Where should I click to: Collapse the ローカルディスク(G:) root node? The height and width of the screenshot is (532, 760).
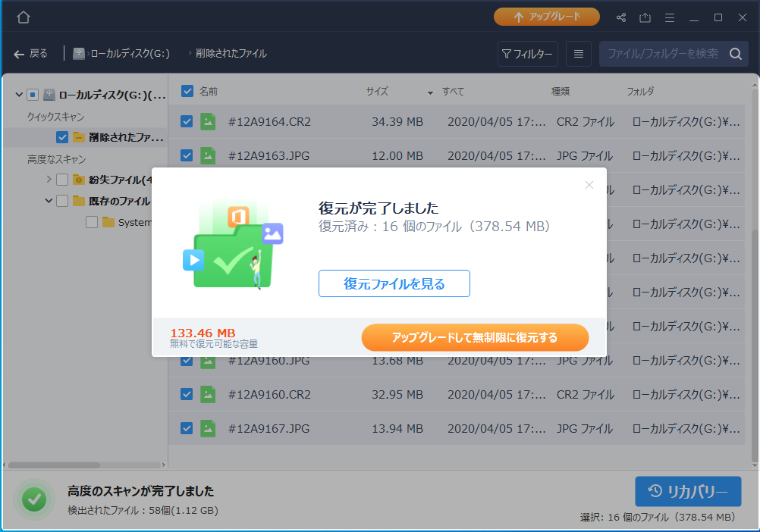point(19,95)
